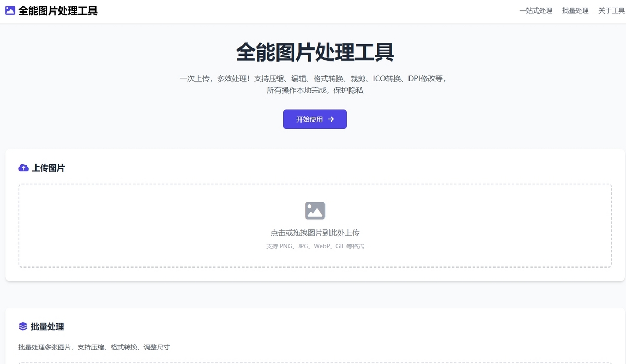Click the text 点击或拖拽图片到此处上传
This screenshot has width=626, height=364.
[x=315, y=232]
